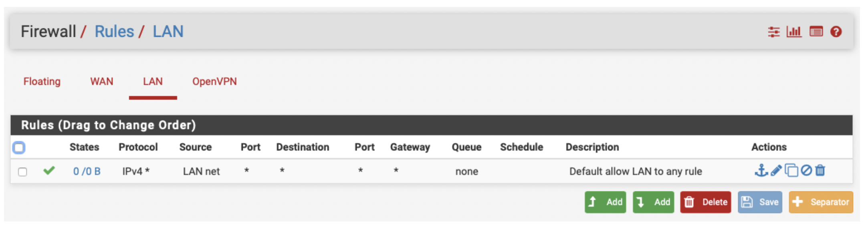Screen dimensions: 868x245
Task: Open the status bar chart icon
Action: tap(794, 32)
